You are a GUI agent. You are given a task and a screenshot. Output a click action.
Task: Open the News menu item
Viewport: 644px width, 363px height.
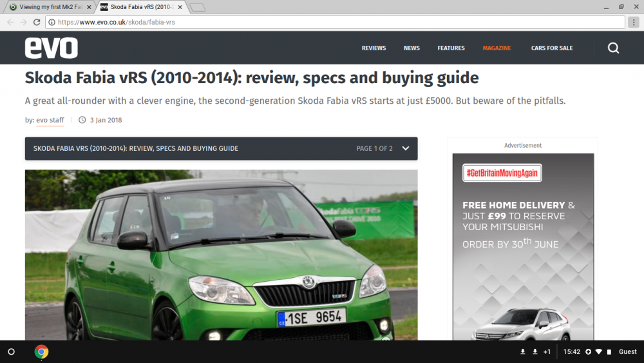coord(412,48)
